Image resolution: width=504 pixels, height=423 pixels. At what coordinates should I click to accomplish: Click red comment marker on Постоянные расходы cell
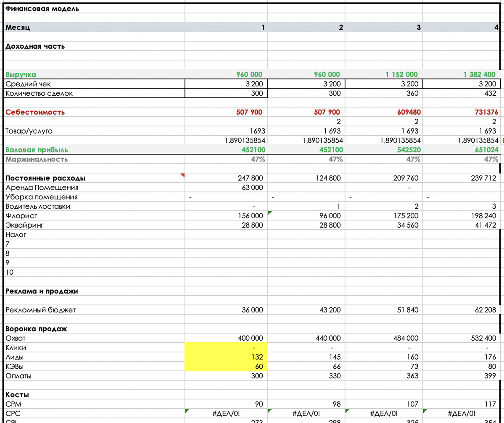tap(182, 175)
